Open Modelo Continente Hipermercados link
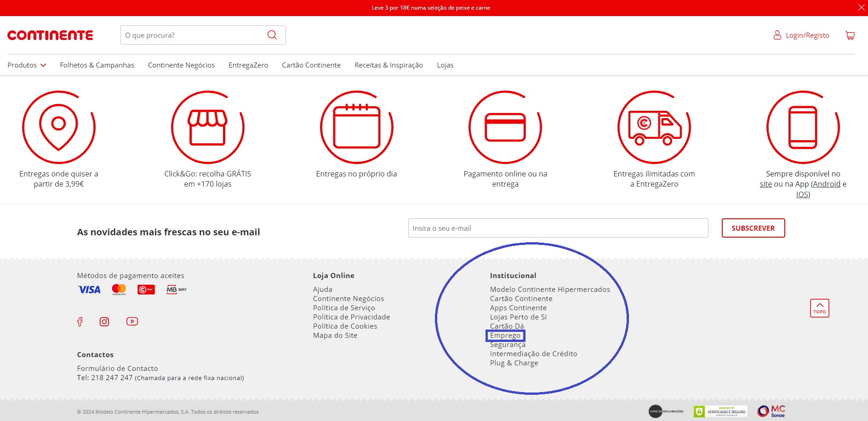 [550, 290]
